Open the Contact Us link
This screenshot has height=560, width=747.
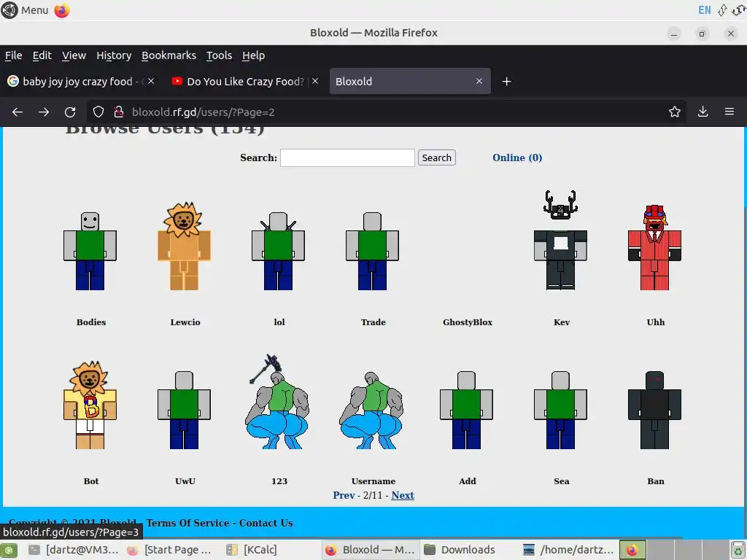266,523
